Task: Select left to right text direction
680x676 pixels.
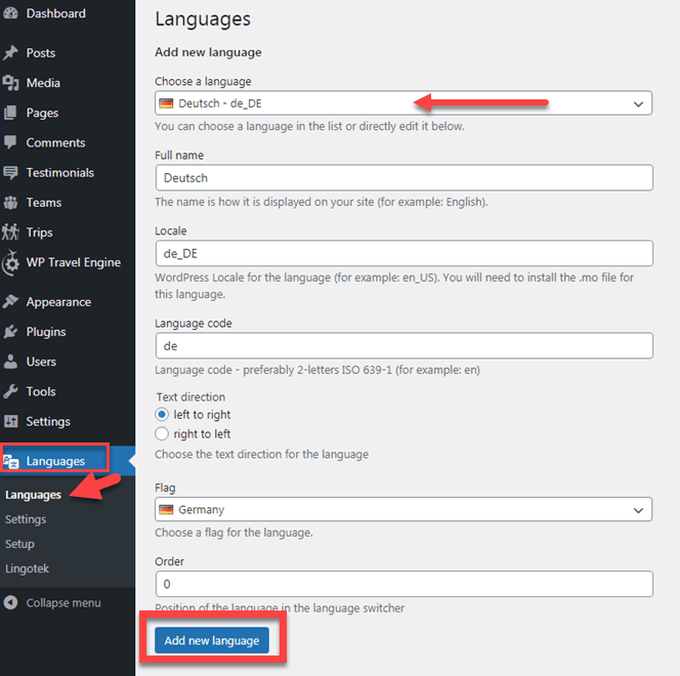Action: click(162, 415)
